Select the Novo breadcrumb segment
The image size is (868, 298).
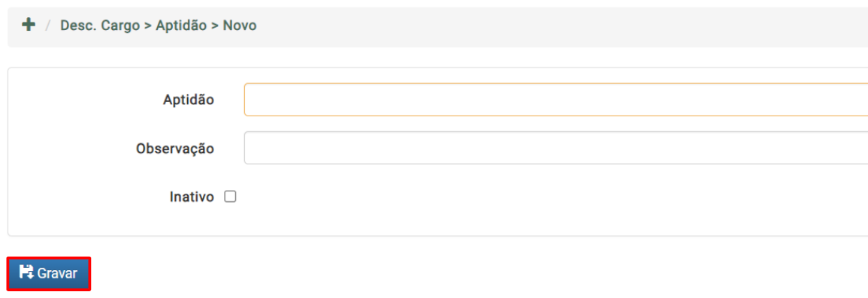click(x=240, y=26)
